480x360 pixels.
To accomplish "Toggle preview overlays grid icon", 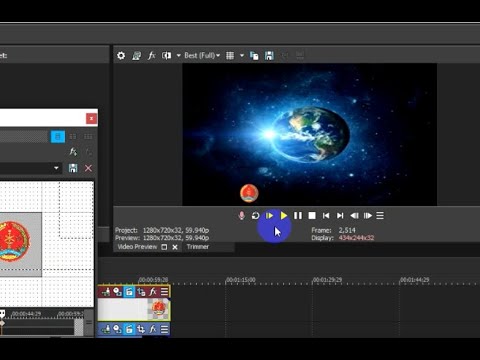I will pyautogui.click(x=230, y=56).
